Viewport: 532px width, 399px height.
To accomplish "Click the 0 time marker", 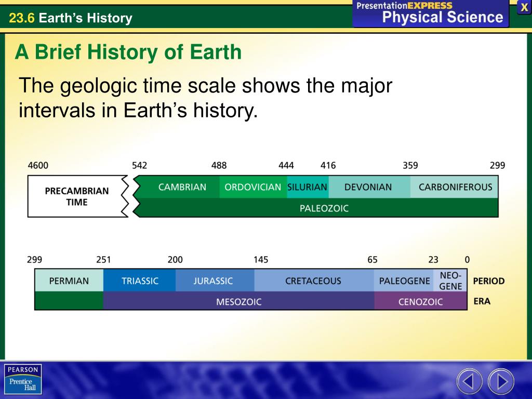I will point(467,260).
